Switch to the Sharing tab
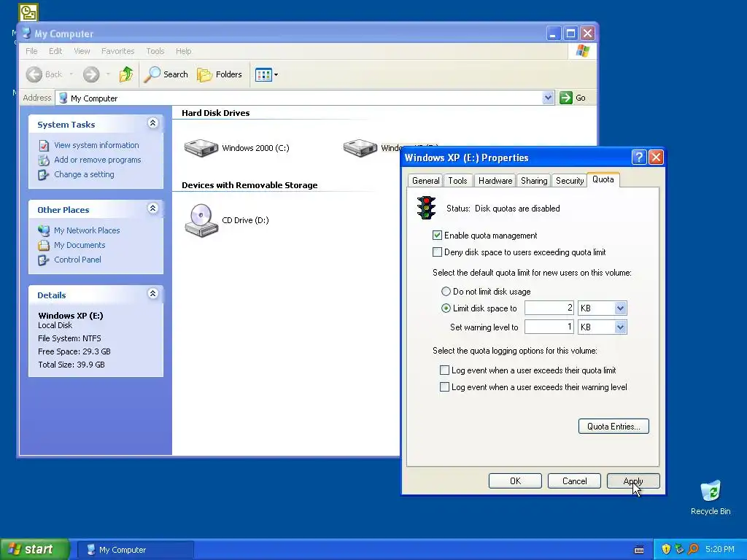 click(533, 181)
